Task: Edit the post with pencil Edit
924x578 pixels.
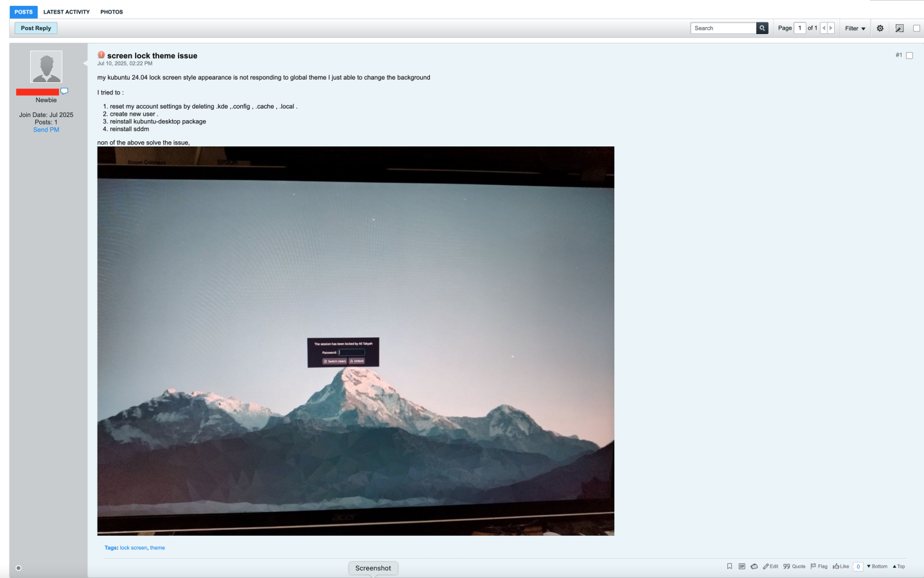Action: tap(770, 566)
